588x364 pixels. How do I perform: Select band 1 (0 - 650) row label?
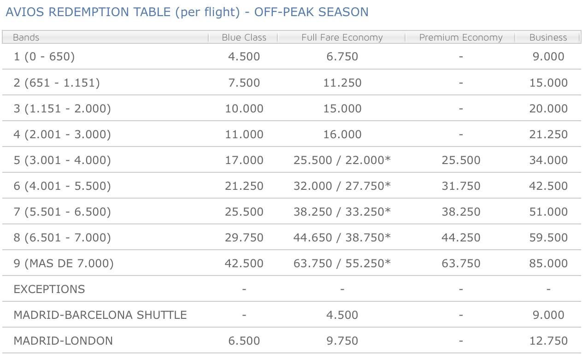point(44,57)
